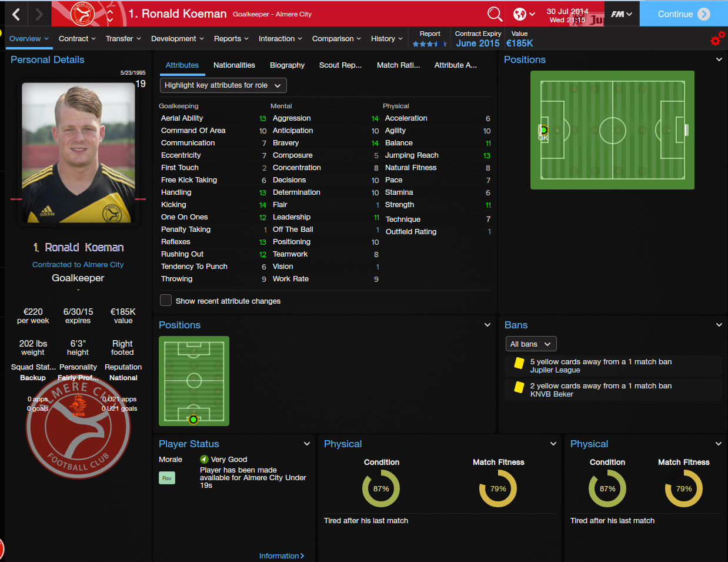Collapse the Player Status panel chevron

(307, 444)
